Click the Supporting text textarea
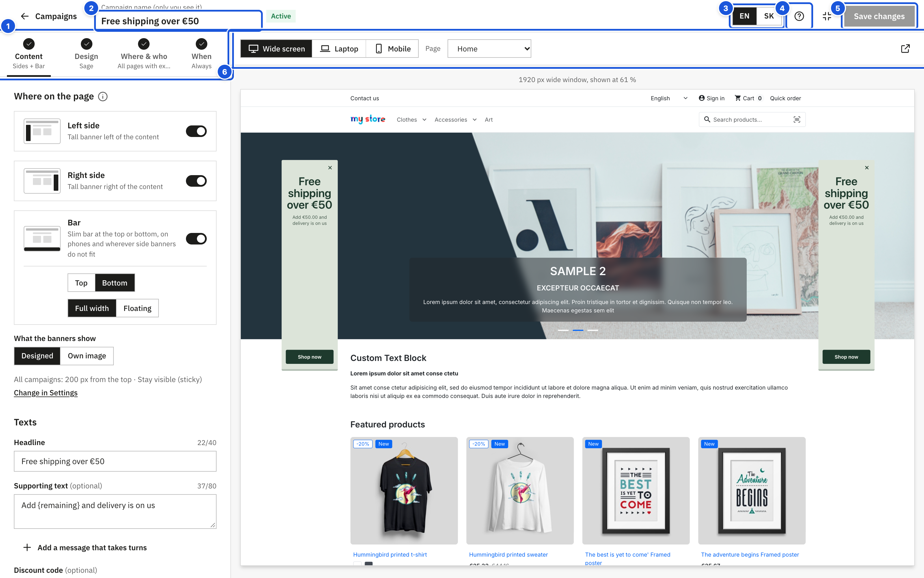924x578 pixels. click(x=115, y=512)
